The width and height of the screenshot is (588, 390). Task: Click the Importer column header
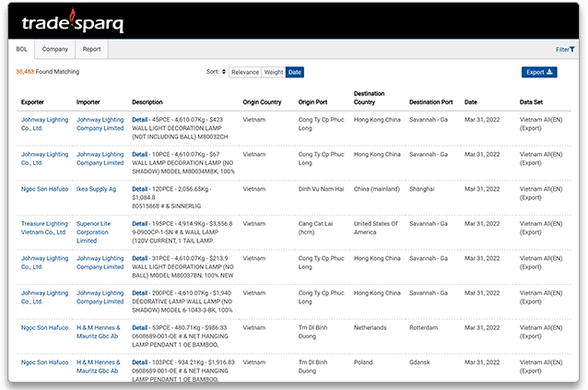[x=88, y=102]
